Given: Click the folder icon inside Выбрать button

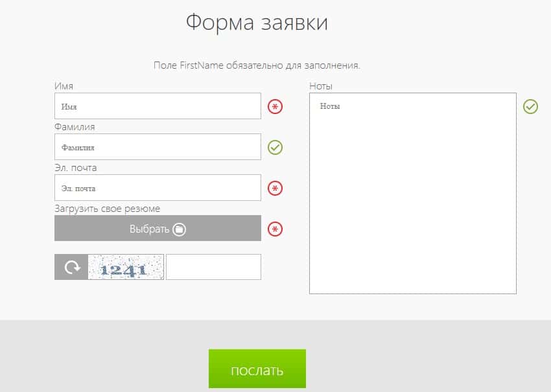Looking at the screenshot, I should click(x=179, y=229).
